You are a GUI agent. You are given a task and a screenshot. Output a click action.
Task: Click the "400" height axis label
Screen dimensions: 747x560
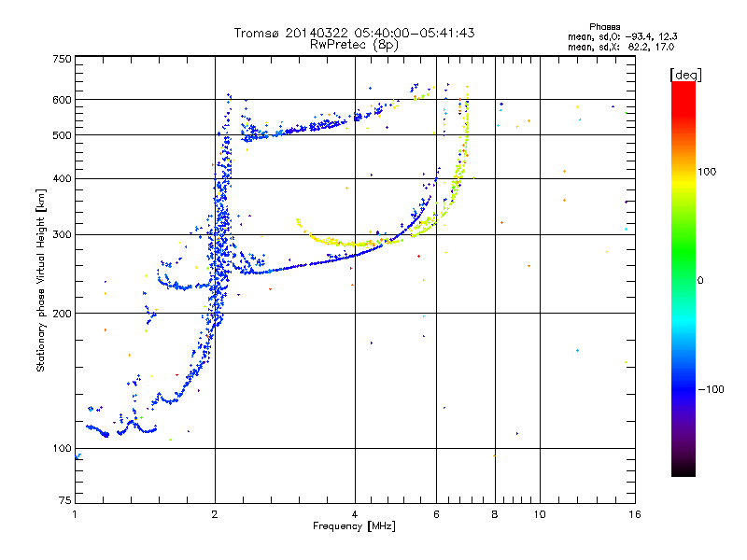pos(62,178)
